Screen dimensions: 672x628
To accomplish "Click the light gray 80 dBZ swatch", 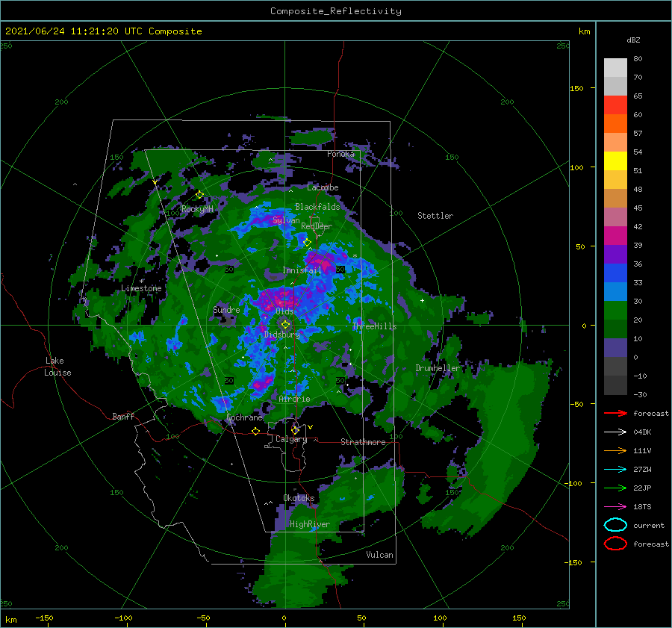I will coord(615,68).
